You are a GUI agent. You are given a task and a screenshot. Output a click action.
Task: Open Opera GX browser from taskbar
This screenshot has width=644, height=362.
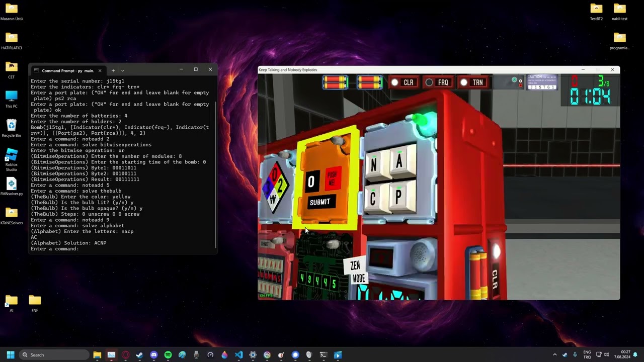click(125, 355)
